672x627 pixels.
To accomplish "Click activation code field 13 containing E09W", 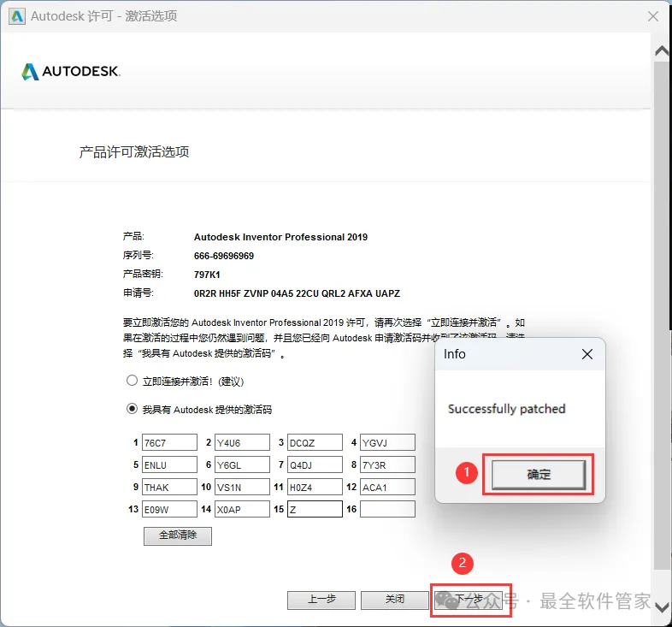I will [x=170, y=510].
